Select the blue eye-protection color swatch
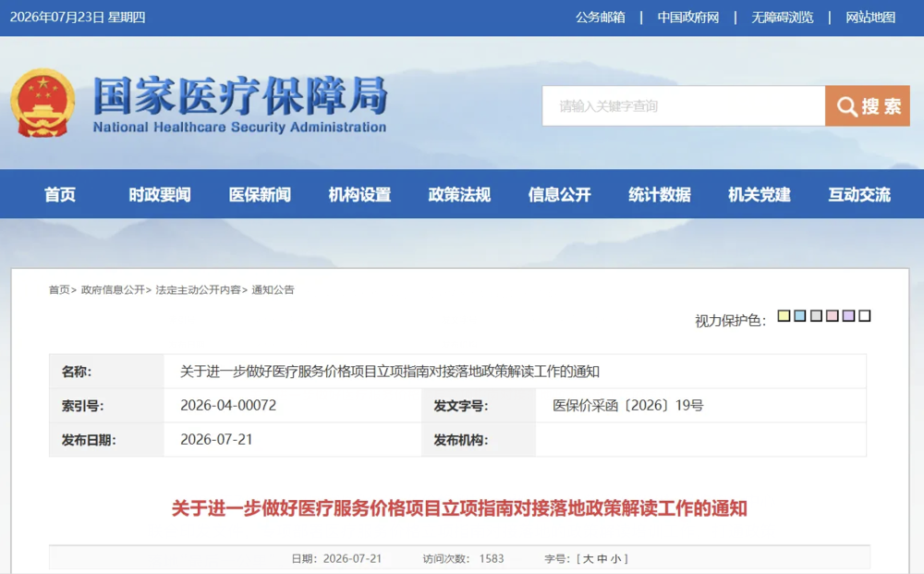The height and width of the screenshot is (574, 924). click(799, 316)
